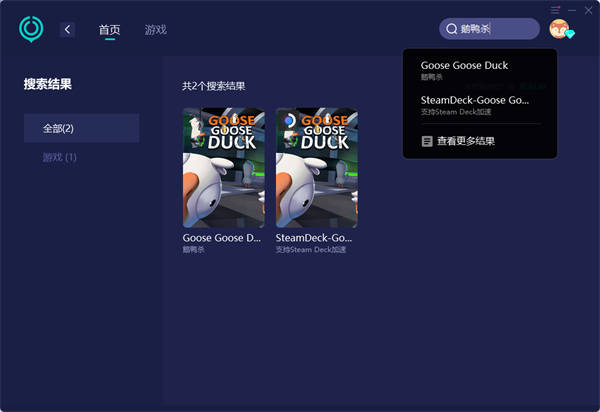The width and height of the screenshot is (600, 412).
Task: Minimize the window
Action: 572,10
